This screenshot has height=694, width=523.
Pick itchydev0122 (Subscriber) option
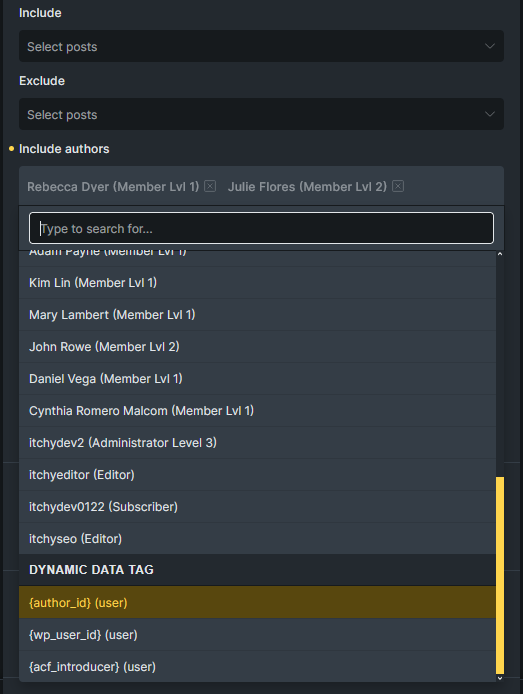[257, 507]
